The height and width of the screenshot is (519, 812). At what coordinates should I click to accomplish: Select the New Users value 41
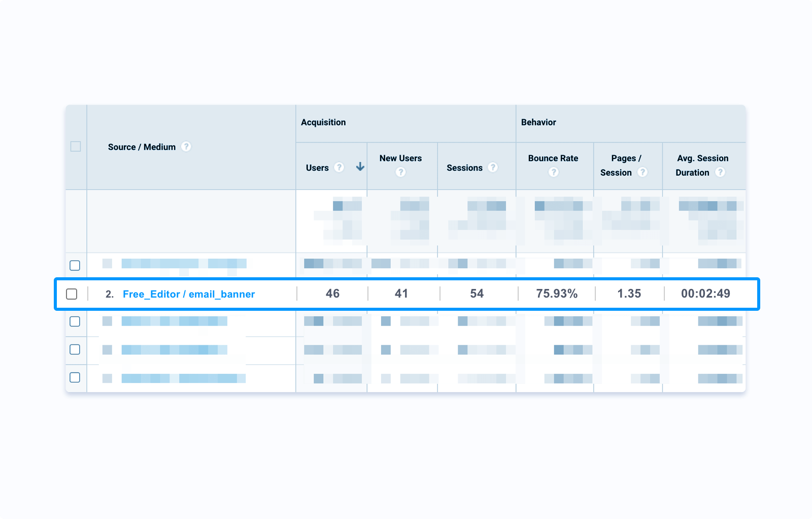(401, 294)
